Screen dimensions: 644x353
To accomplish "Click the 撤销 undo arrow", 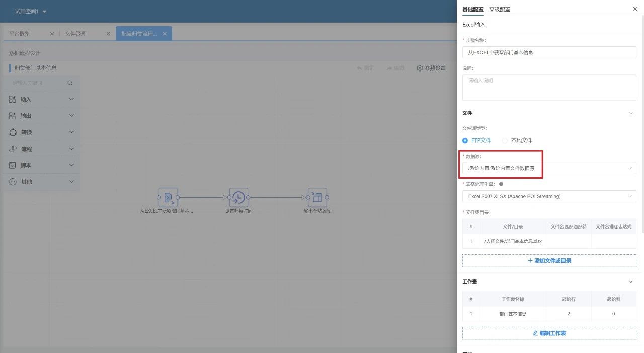I will coord(359,68).
